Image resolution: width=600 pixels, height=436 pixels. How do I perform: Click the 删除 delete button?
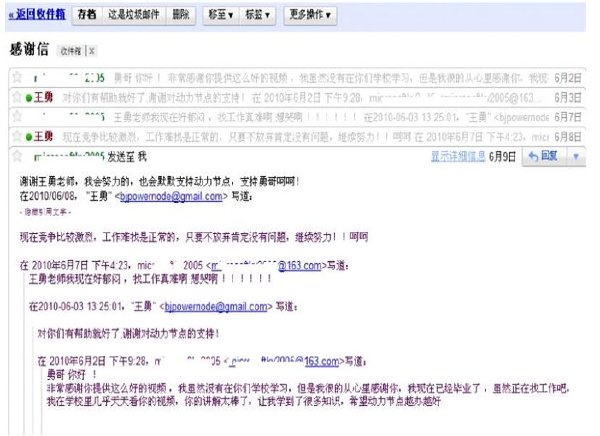click(x=181, y=15)
